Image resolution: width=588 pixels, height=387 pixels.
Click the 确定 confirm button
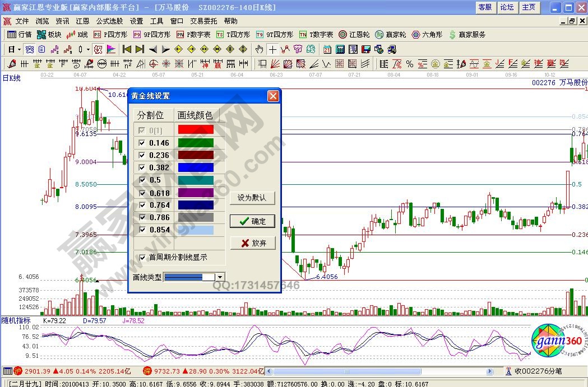[x=252, y=221]
